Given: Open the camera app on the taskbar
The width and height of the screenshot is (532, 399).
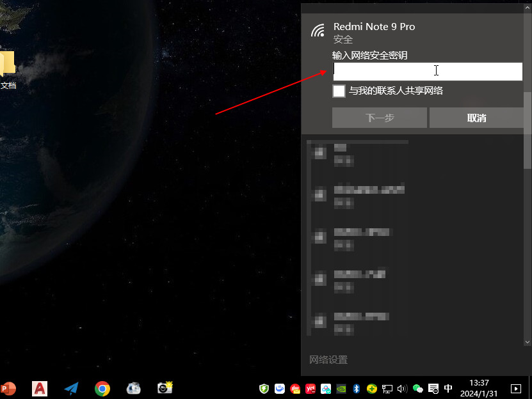Looking at the screenshot, I should click(x=165, y=388).
